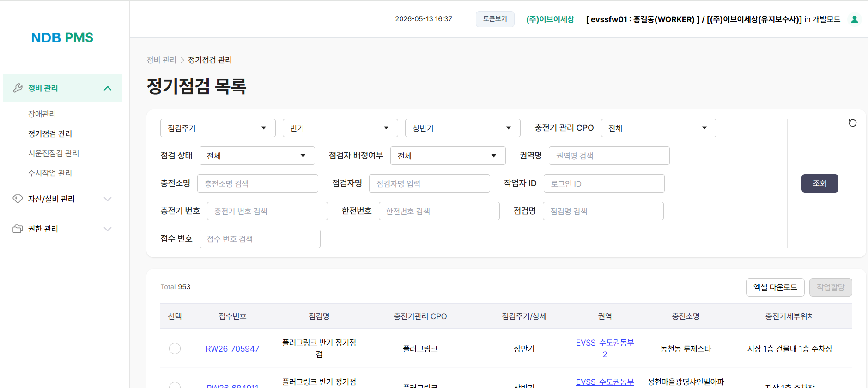Open 장애관리 in the sidebar

point(42,114)
